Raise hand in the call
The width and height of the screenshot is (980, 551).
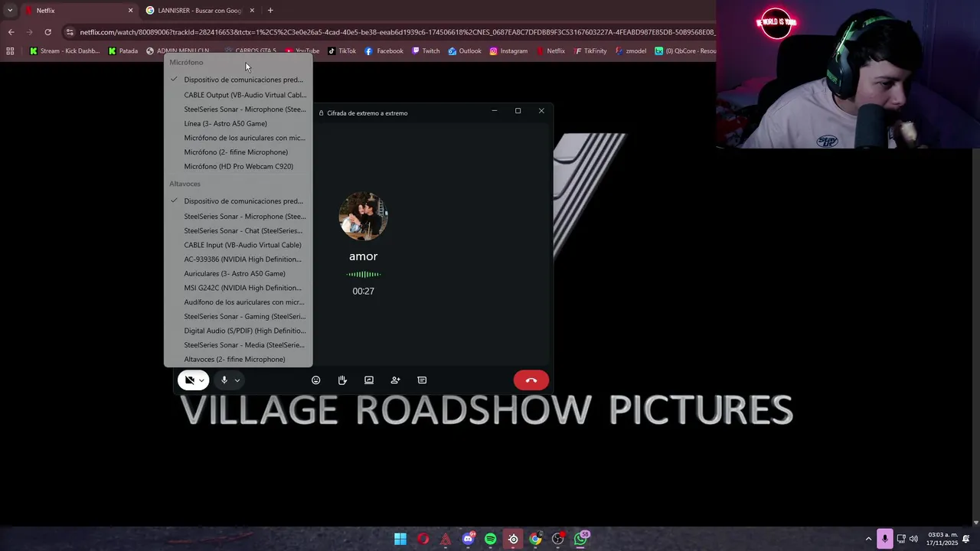pyautogui.click(x=342, y=380)
